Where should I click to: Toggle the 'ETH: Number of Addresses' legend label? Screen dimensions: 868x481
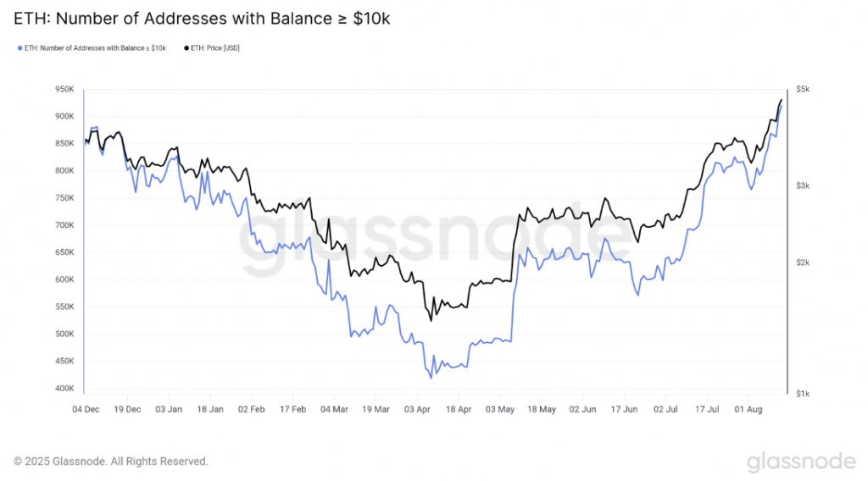[94, 47]
